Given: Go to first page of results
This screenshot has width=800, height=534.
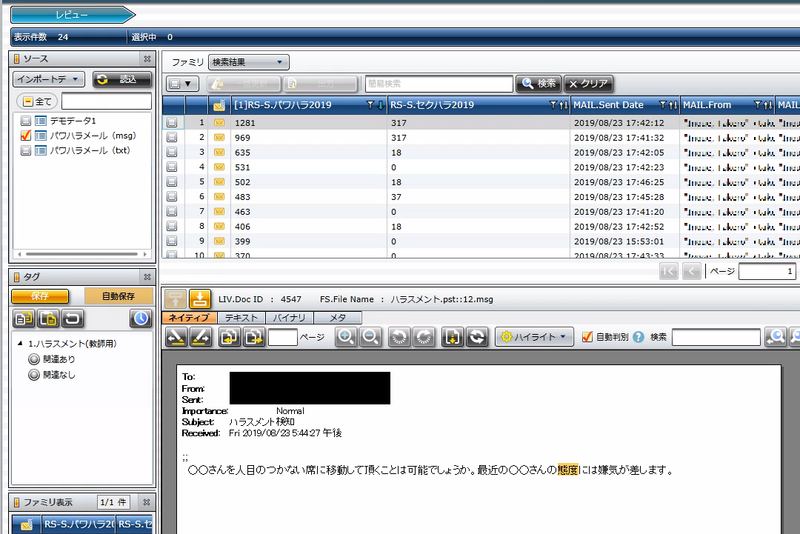Looking at the screenshot, I should click(x=668, y=271).
